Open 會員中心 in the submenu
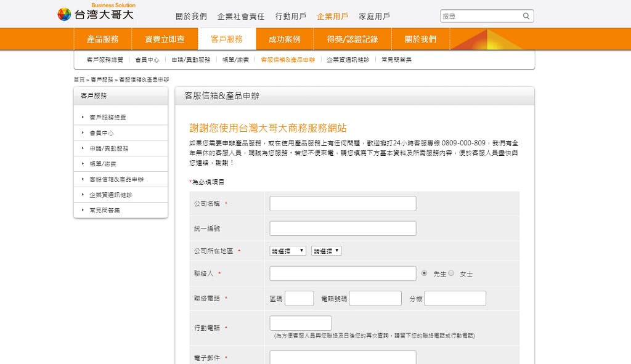The height and width of the screenshot is (364, 631). point(147,60)
